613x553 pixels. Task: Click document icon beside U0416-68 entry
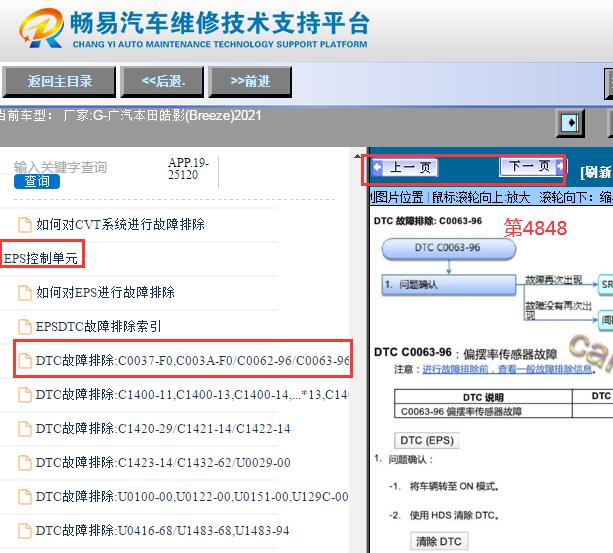pyautogui.click(x=25, y=531)
